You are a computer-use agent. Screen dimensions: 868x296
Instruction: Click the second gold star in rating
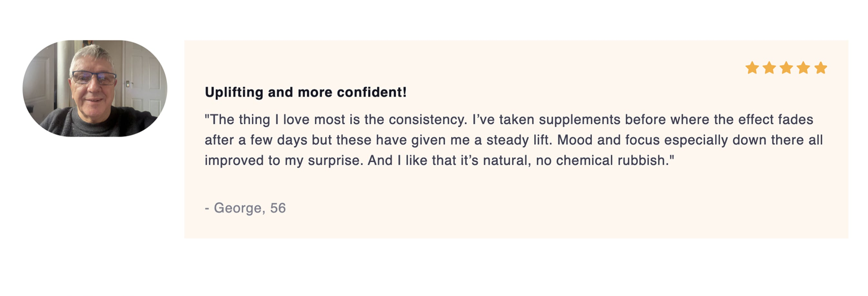[769, 68]
